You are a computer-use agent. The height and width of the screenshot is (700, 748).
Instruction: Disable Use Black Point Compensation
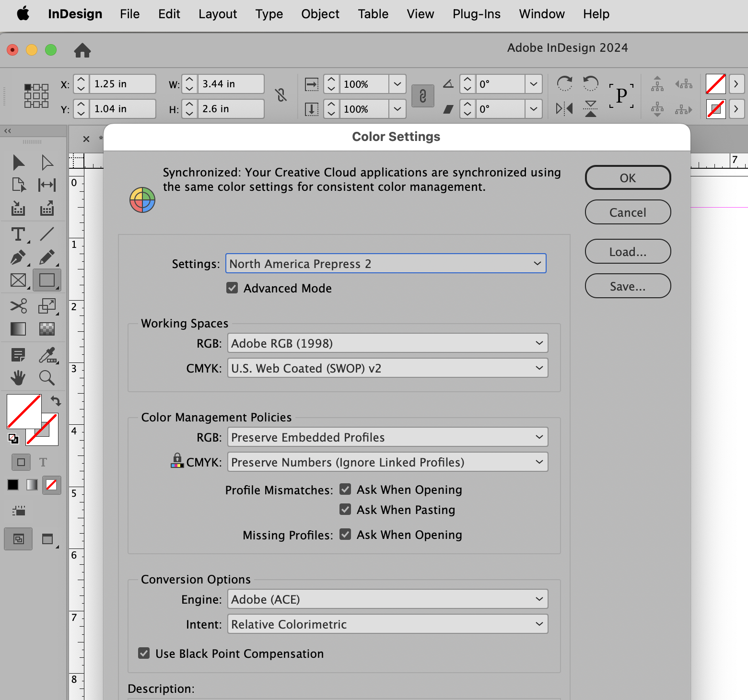144,653
